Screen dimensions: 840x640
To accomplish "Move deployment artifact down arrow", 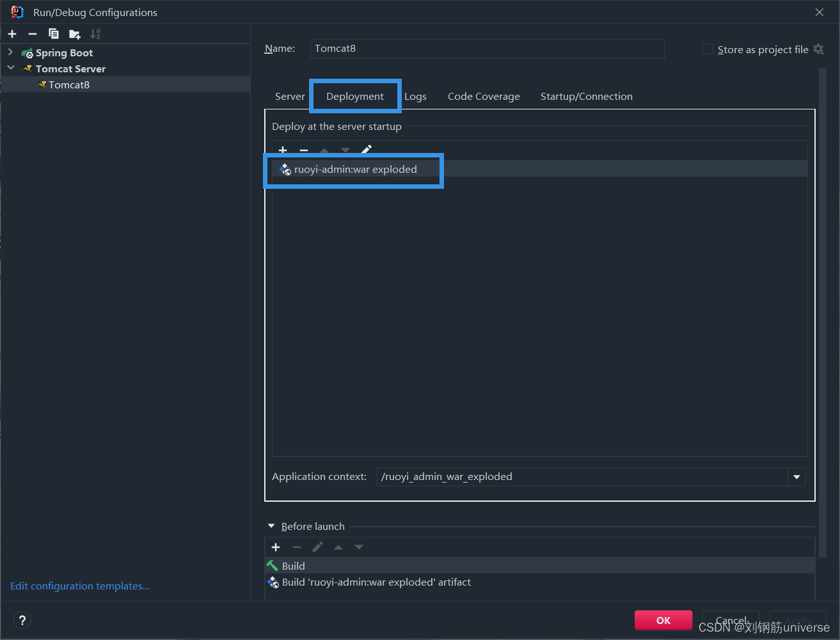I will tap(345, 151).
